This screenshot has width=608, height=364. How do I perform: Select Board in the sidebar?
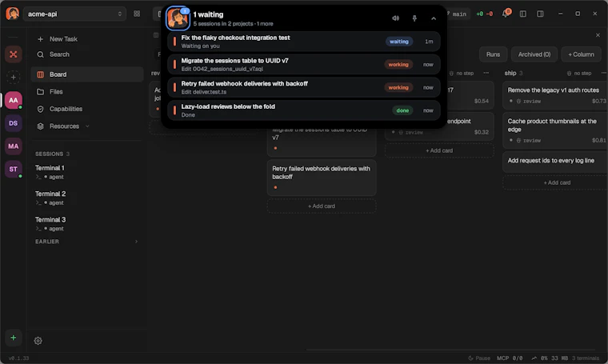(x=87, y=74)
